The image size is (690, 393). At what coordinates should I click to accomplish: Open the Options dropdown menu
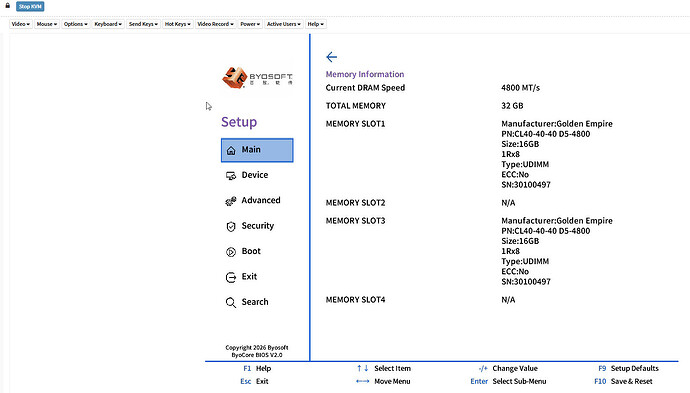tap(75, 24)
